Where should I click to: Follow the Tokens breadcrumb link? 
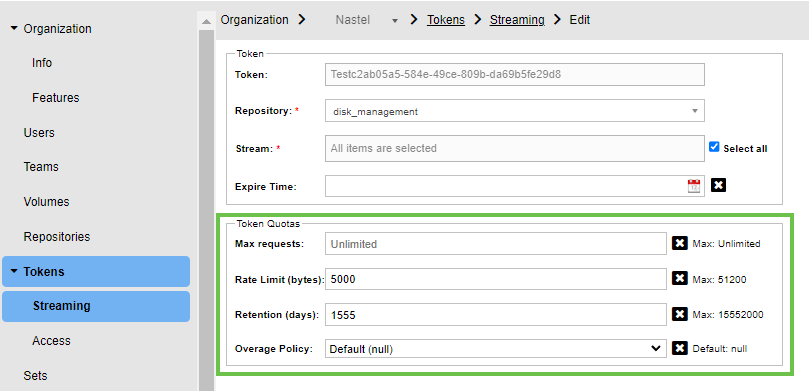446,20
